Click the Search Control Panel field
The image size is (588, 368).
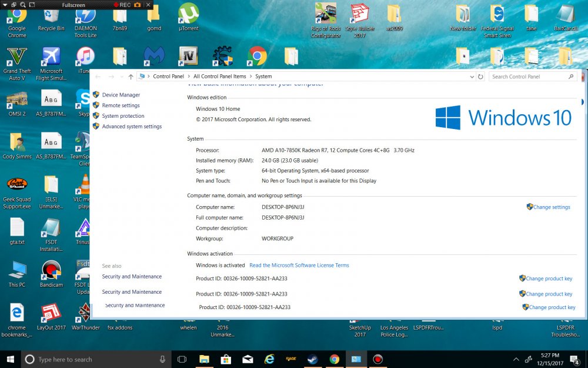(533, 77)
